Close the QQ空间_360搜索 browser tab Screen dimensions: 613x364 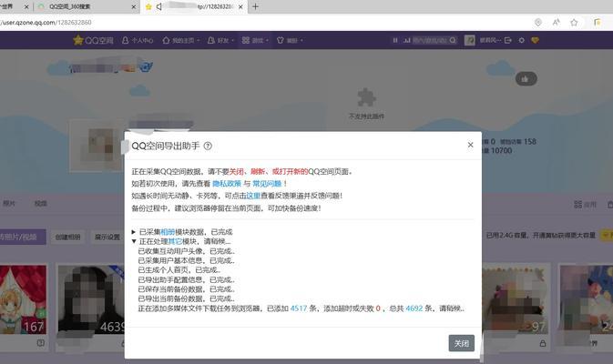click(x=133, y=6)
